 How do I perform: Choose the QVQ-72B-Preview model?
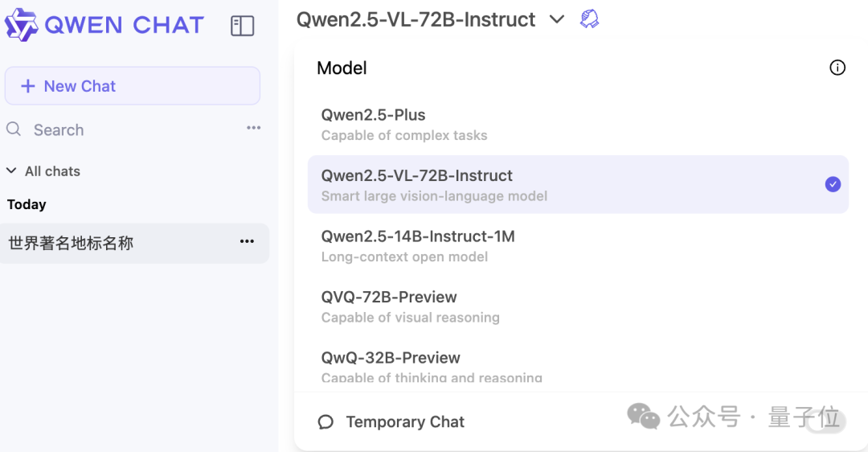point(578,306)
